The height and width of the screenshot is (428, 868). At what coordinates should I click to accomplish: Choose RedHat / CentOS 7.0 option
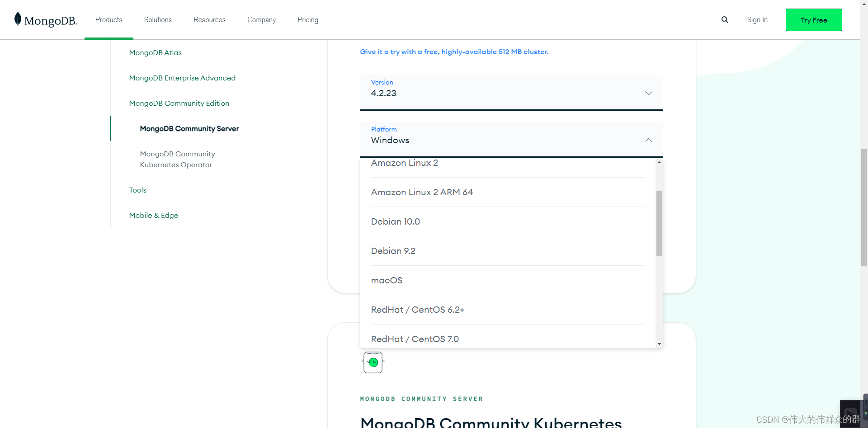pos(508,337)
